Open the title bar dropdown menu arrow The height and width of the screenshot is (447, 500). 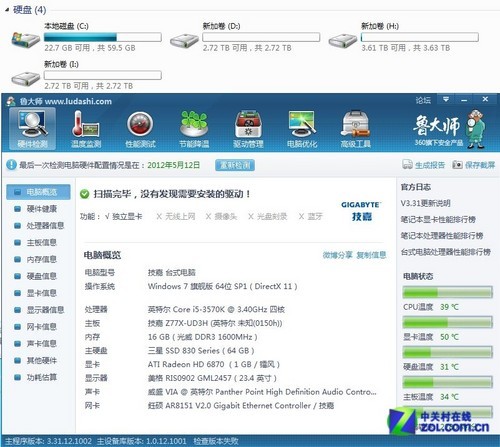coord(446,99)
